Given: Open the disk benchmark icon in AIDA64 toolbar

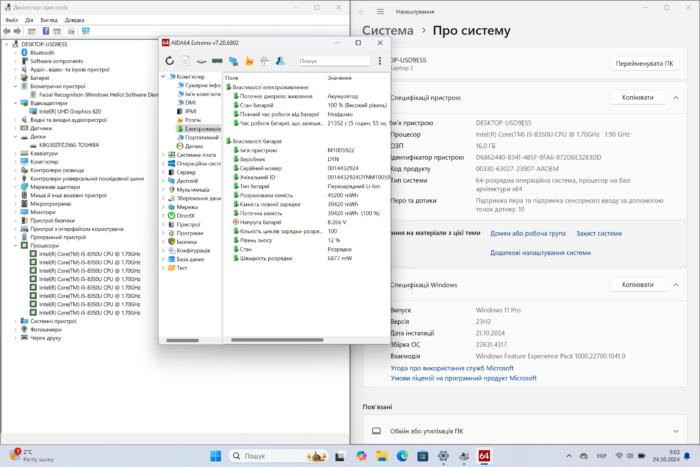Looking at the screenshot, I should 201,61.
